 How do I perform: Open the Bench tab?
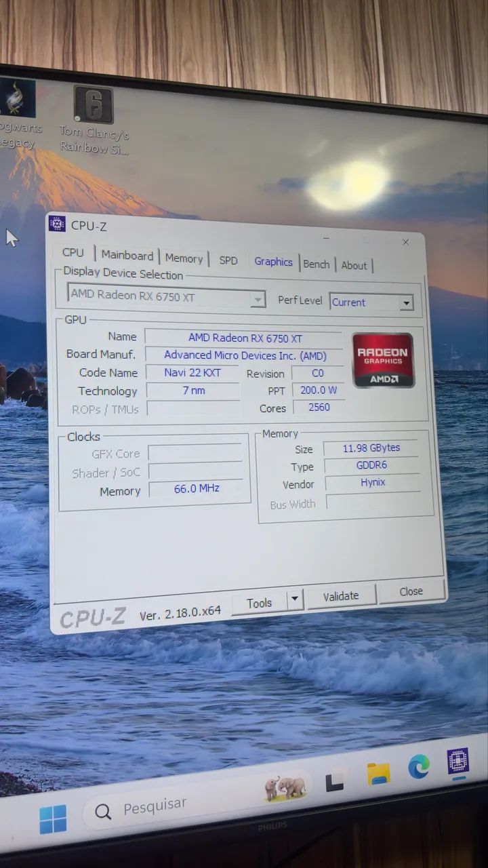317,264
